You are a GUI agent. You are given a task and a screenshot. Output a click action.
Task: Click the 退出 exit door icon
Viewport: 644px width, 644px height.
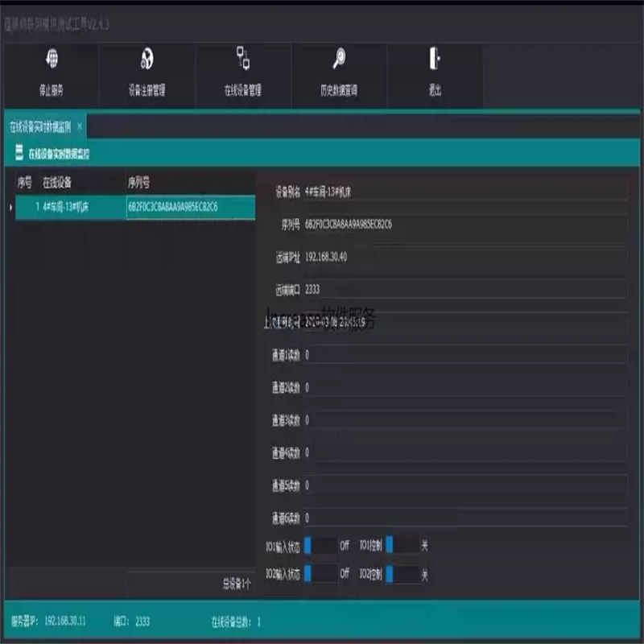tap(435, 58)
